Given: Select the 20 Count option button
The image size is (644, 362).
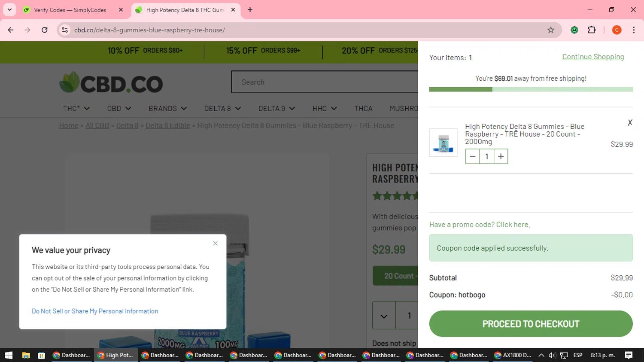Looking at the screenshot, I should point(395,276).
